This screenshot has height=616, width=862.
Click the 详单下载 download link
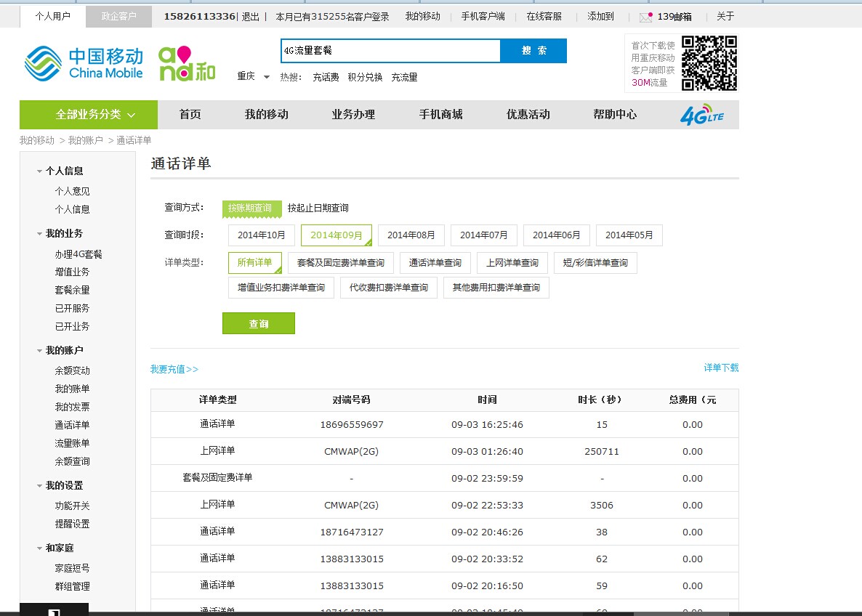pyautogui.click(x=720, y=368)
